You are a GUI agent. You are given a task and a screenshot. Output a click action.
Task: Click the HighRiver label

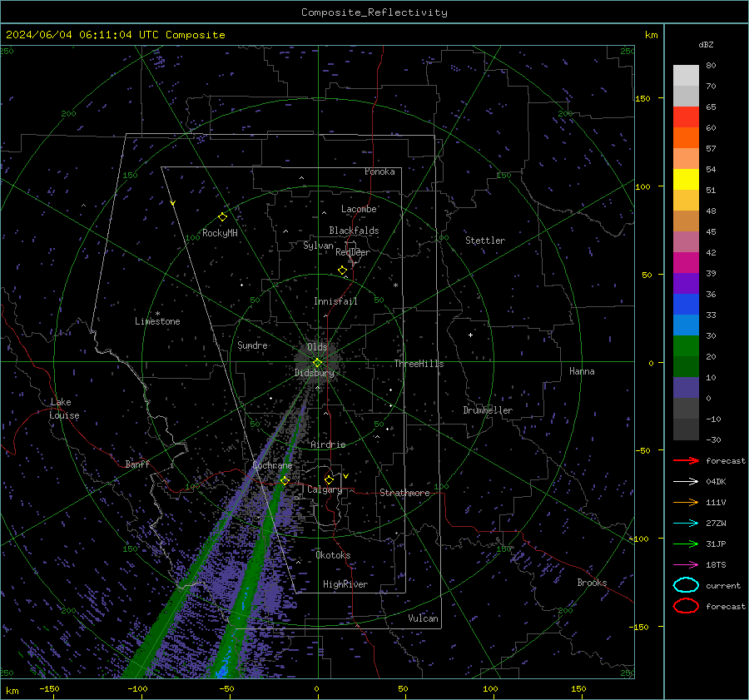(x=345, y=584)
